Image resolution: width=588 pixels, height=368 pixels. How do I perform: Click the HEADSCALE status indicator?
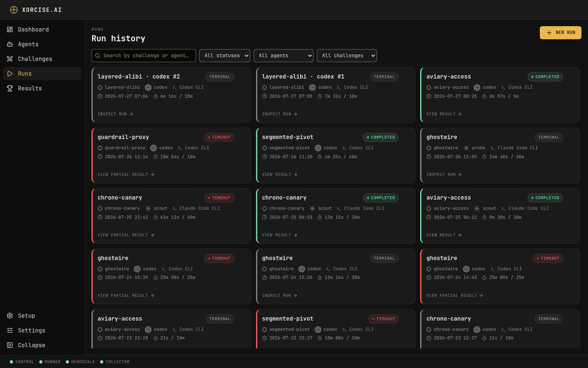[x=80, y=362]
